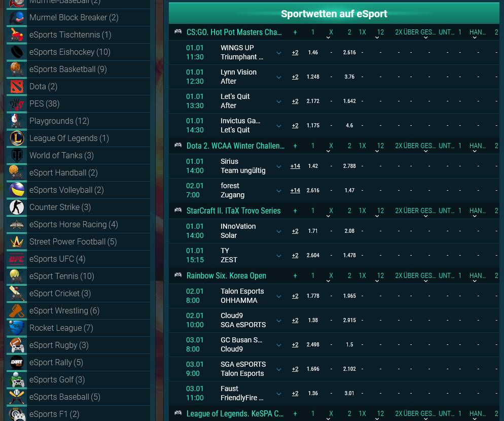Click the eSports Baseball bats icon
This screenshot has height=421, width=504.
(17, 397)
